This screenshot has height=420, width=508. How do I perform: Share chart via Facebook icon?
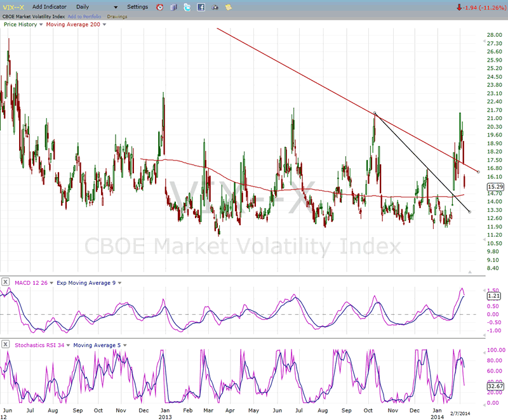(201, 7)
